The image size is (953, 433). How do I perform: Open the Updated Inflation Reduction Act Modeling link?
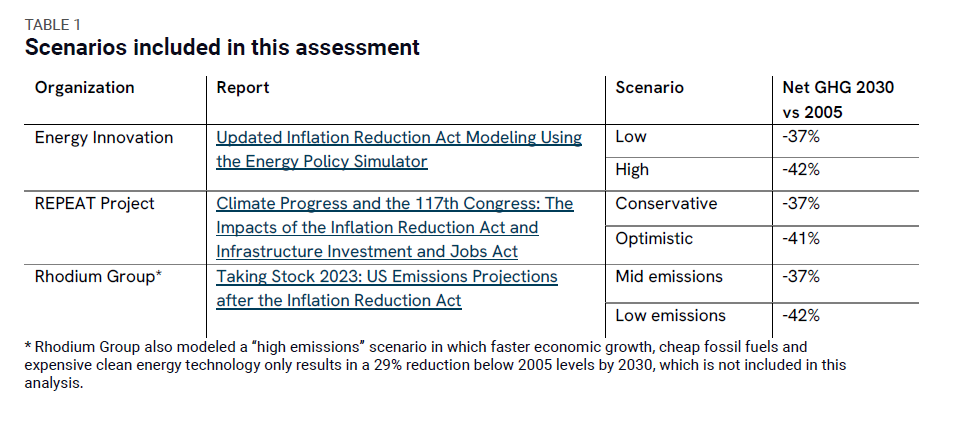coord(398,138)
